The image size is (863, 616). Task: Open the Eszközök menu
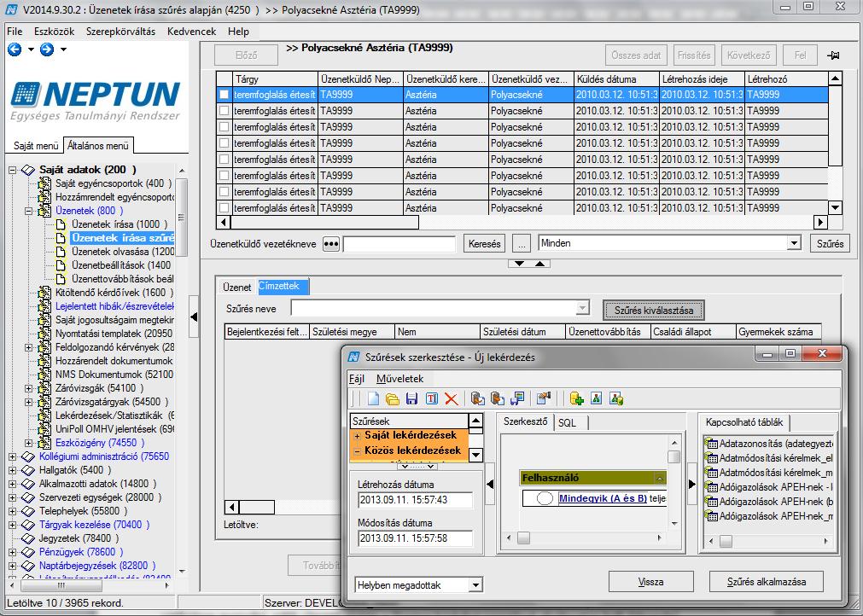[54, 32]
